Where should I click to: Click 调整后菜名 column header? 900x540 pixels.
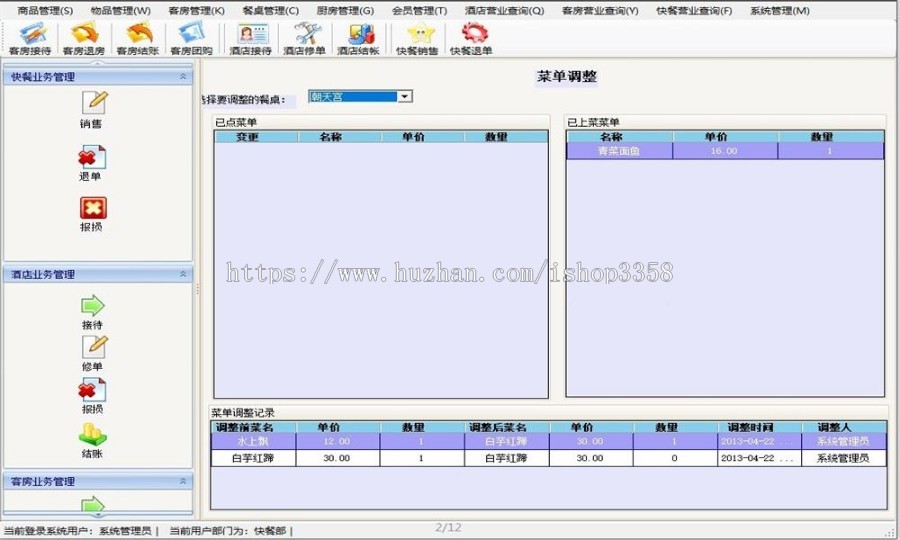(x=506, y=427)
